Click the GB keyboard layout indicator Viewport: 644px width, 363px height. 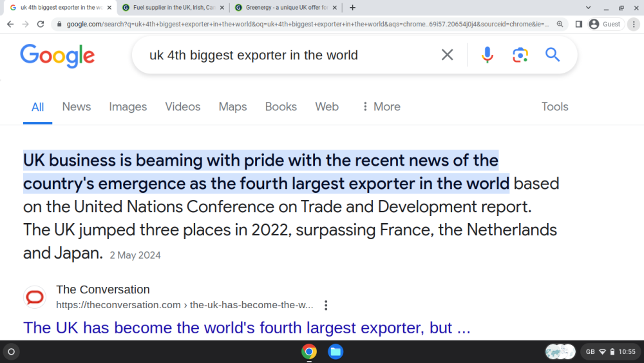[590, 351]
